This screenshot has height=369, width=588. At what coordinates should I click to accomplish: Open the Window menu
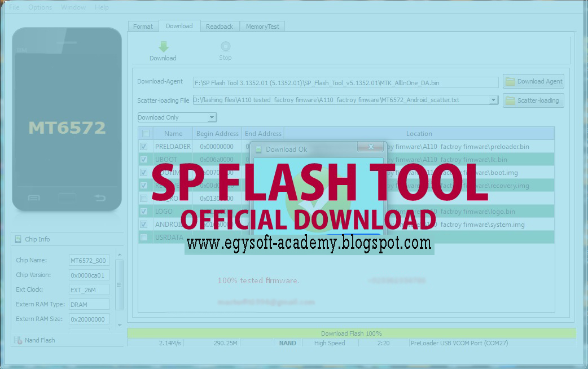click(x=73, y=7)
